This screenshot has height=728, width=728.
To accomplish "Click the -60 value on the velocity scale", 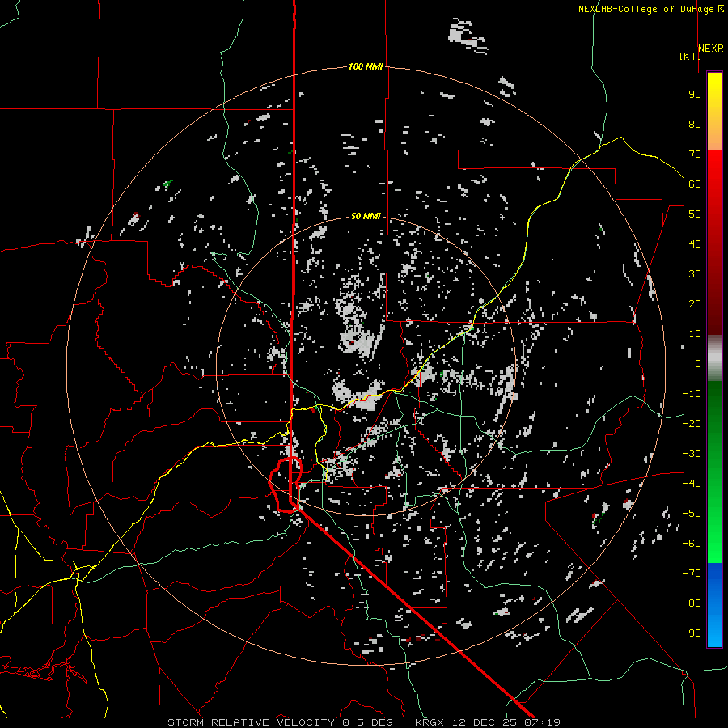I will 692,544.
